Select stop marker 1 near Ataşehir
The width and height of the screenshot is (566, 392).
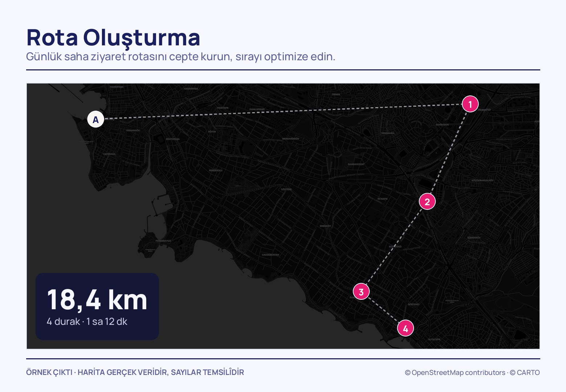coord(470,104)
